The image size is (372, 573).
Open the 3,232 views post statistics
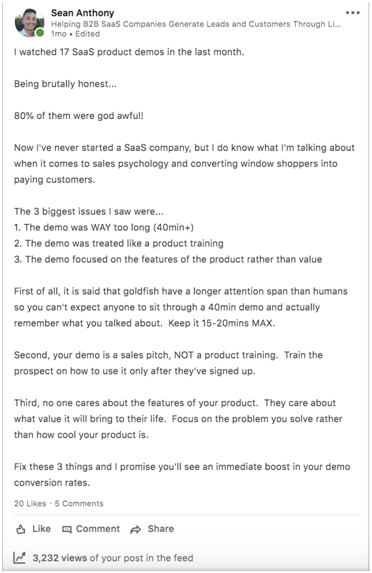pyautogui.click(x=113, y=558)
